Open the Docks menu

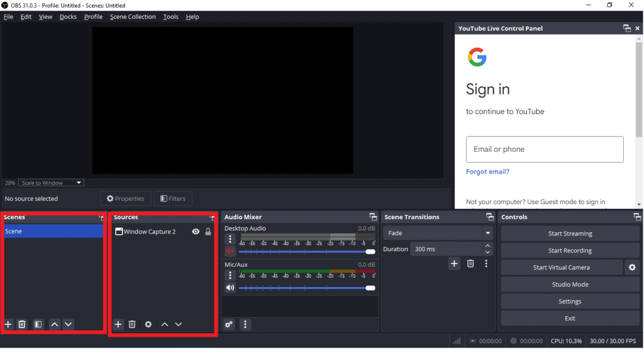[68, 17]
